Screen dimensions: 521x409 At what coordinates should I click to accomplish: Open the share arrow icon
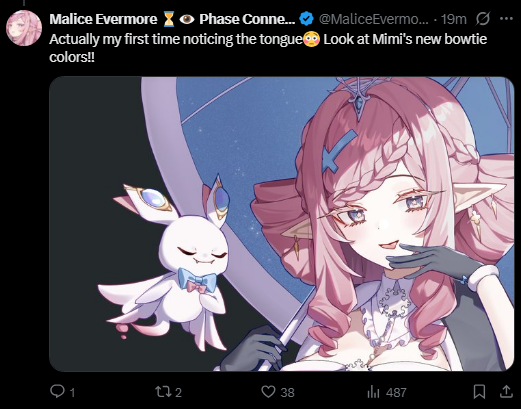click(506, 391)
